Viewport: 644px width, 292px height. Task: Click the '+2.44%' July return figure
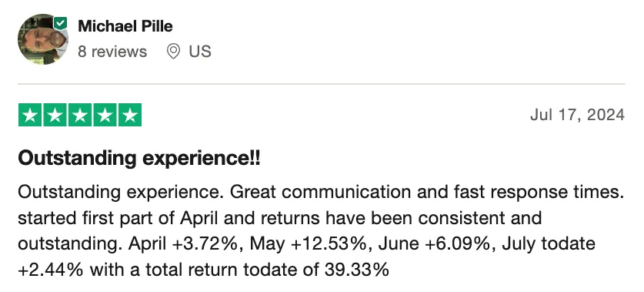tap(51, 270)
